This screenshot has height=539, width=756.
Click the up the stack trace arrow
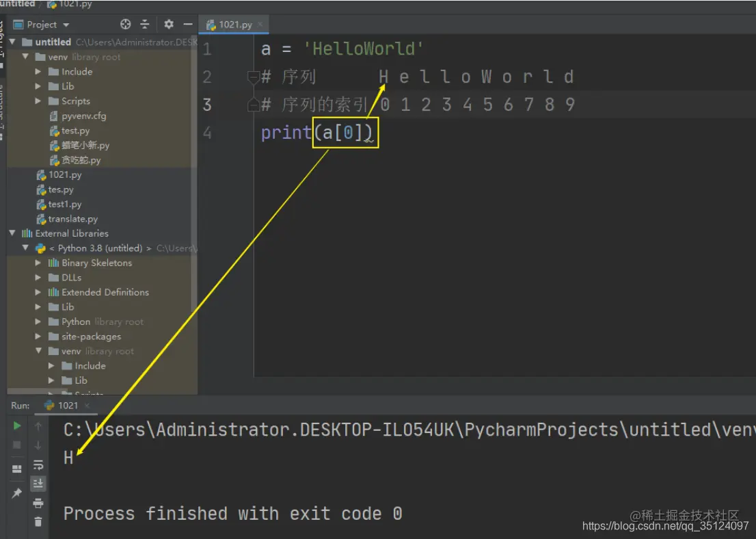38,425
